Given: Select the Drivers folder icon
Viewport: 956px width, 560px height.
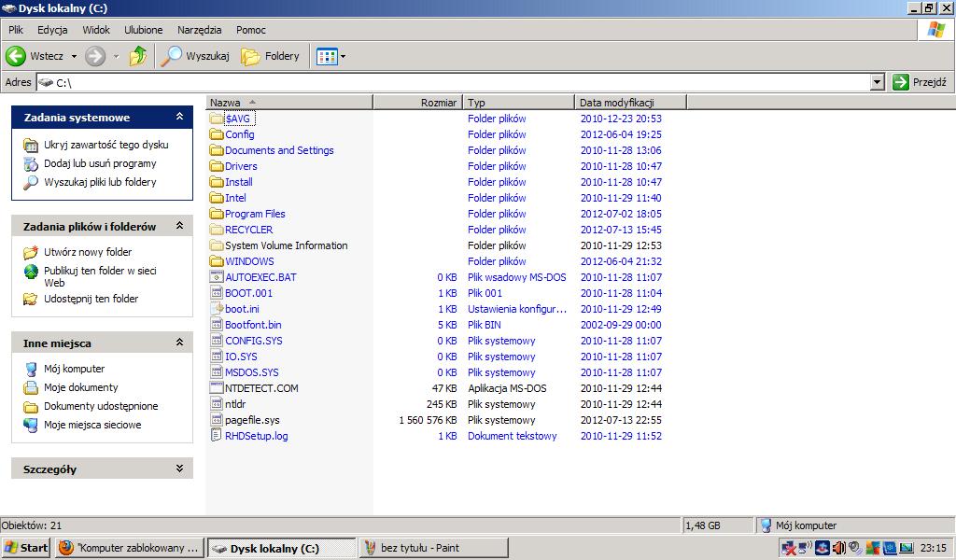Looking at the screenshot, I should 217,166.
